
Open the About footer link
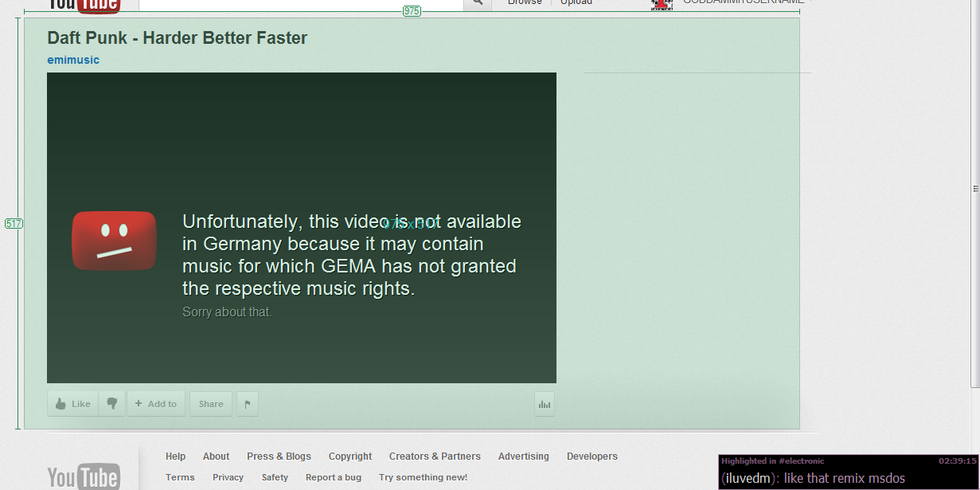216,457
